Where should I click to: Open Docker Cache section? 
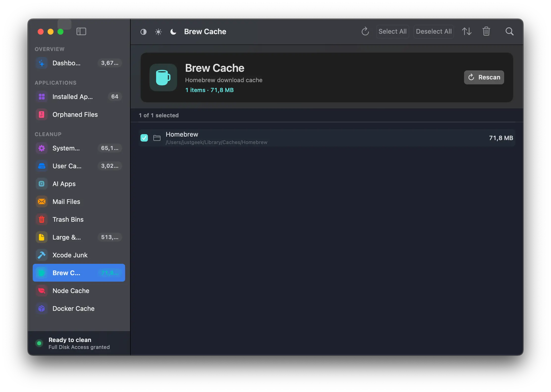tap(79, 309)
